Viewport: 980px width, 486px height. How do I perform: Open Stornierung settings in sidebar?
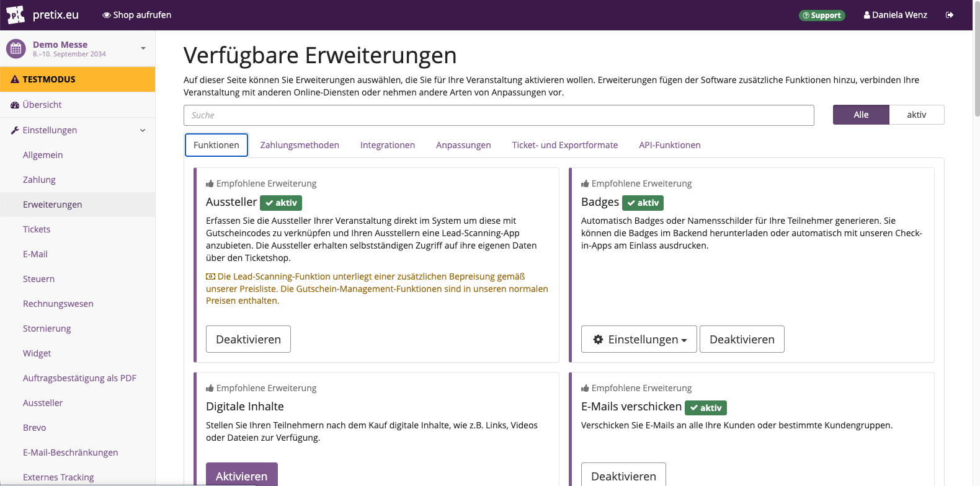click(x=78, y=329)
